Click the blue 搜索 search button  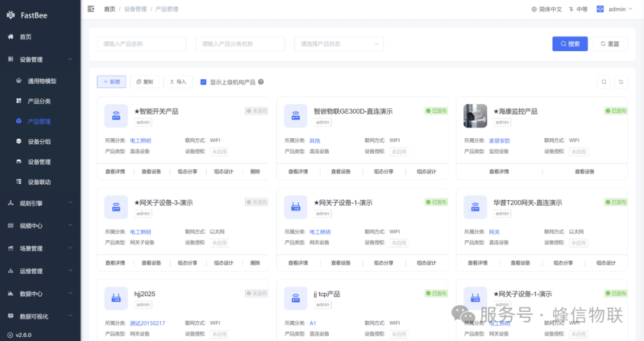(x=569, y=44)
